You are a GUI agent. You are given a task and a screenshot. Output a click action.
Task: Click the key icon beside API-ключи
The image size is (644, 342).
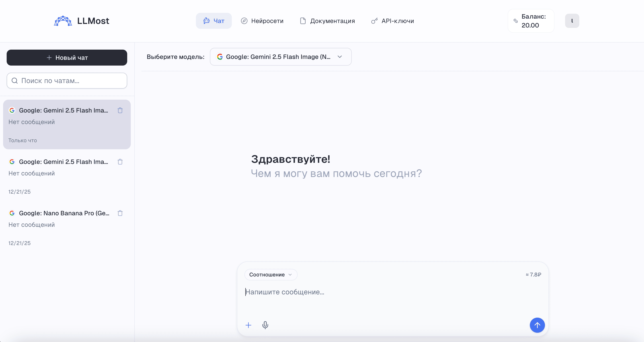coord(374,21)
